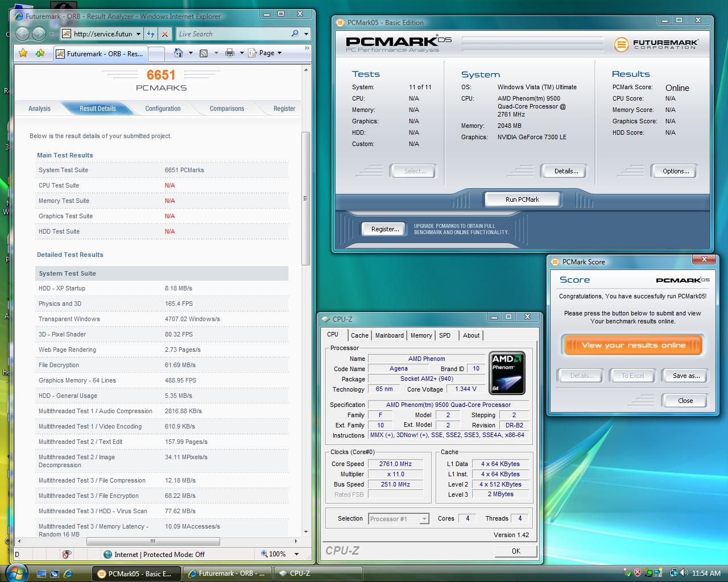Switch to the Analysis tab

(x=39, y=109)
